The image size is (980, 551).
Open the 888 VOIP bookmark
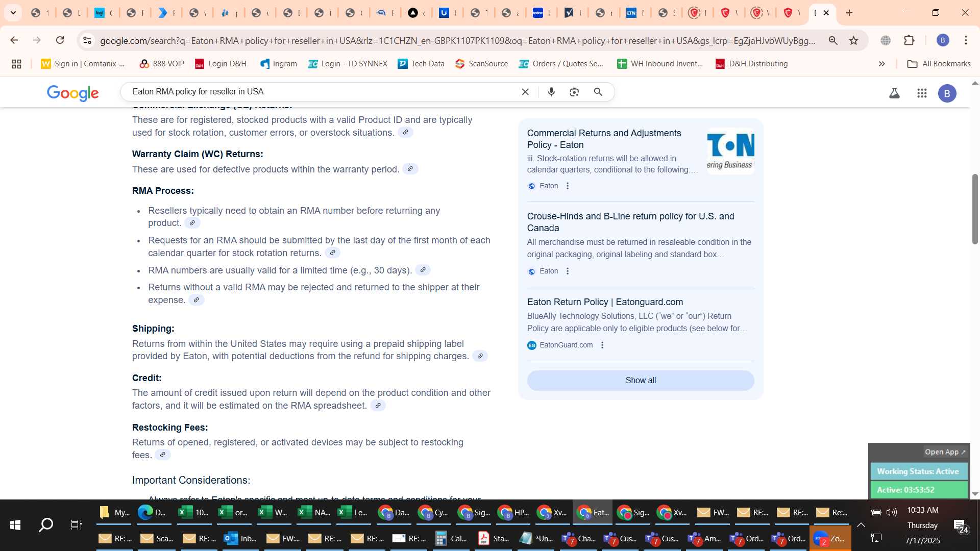(x=161, y=64)
